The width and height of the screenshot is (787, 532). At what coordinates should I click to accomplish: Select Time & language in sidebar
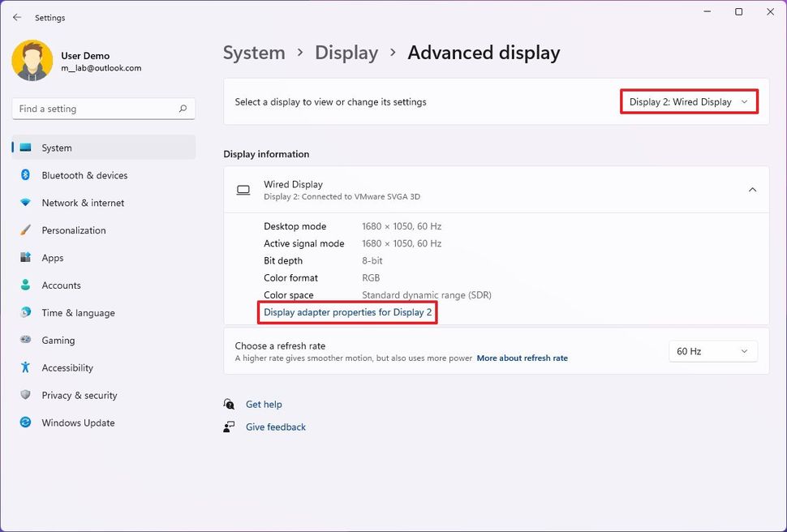78,313
